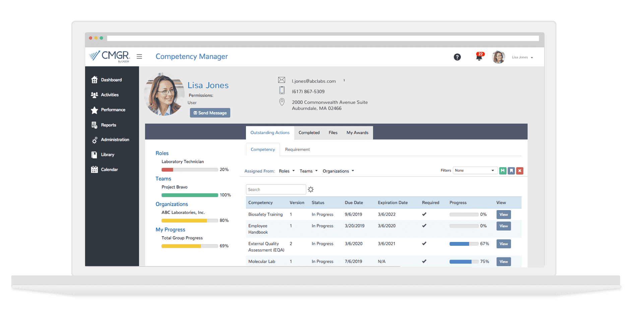Open the notifications bell showing 22 alerts
644x317 pixels.
click(479, 57)
